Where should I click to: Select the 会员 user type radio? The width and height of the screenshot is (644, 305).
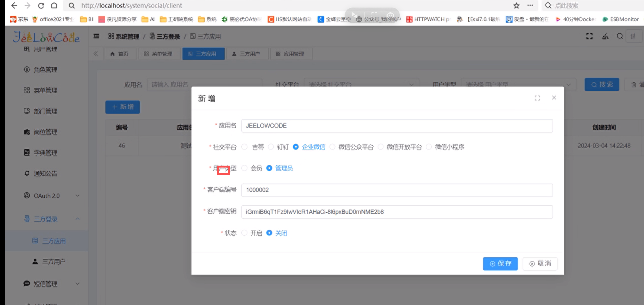click(x=245, y=168)
